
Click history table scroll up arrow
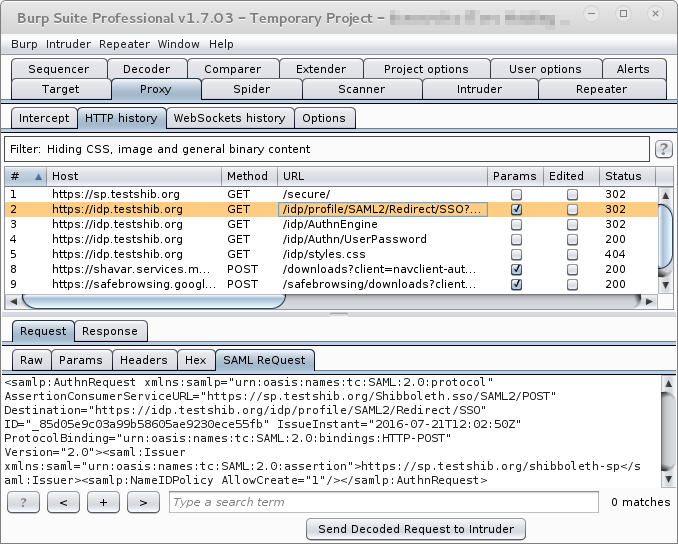coord(665,195)
